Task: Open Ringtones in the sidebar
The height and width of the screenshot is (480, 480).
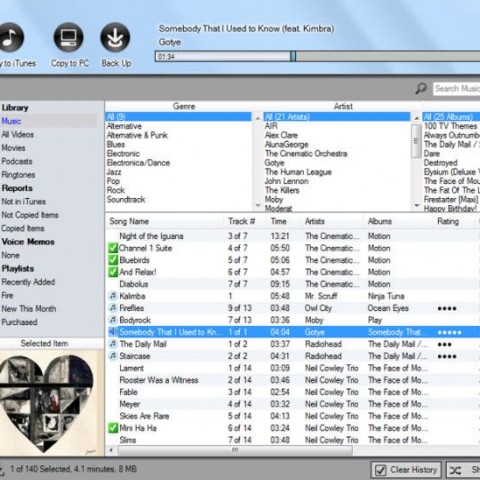Action: pos(18,174)
